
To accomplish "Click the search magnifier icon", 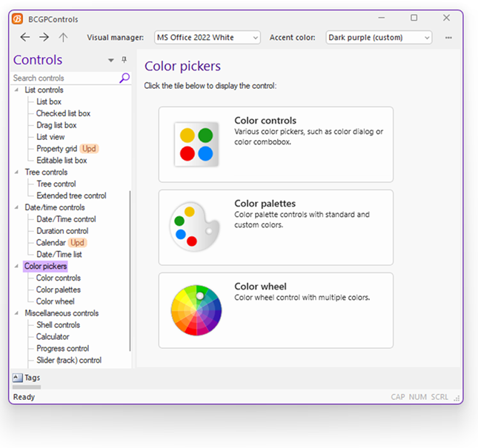I will (x=125, y=78).
